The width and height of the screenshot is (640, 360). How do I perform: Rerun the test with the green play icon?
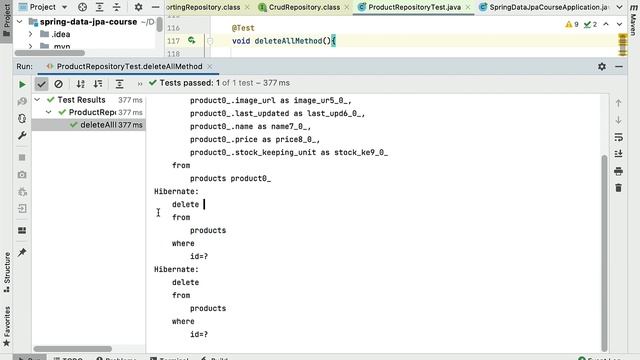(x=22, y=84)
